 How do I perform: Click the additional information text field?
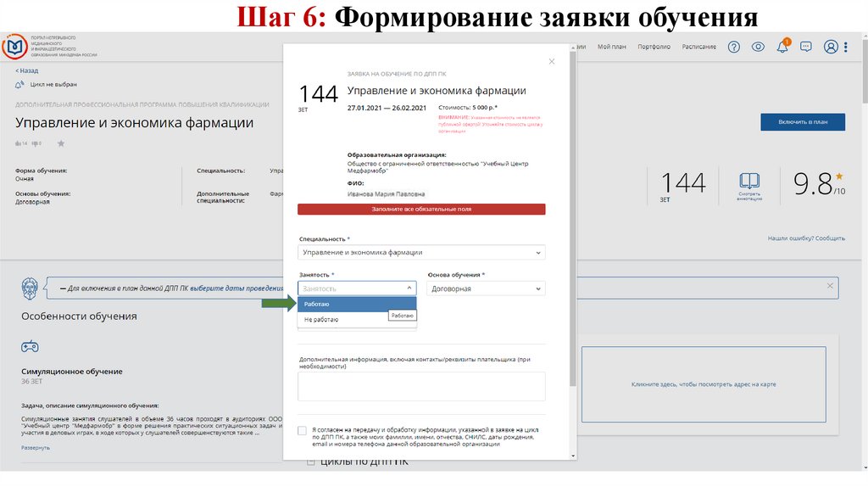(421, 386)
